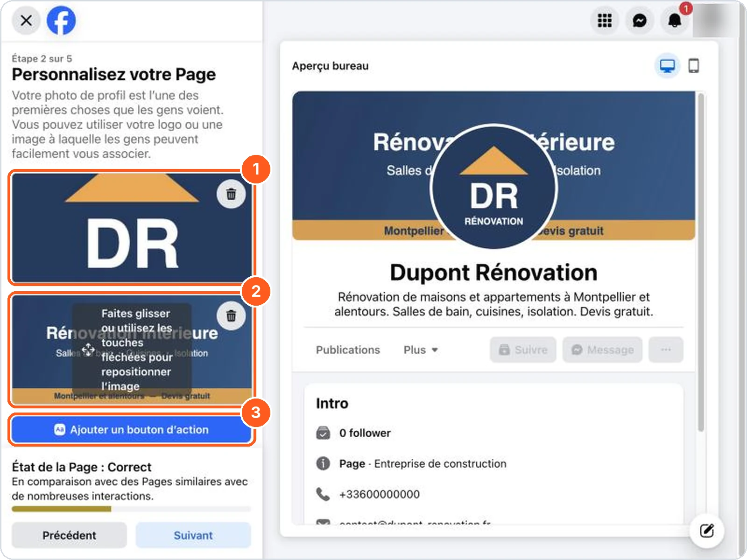This screenshot has height=560, width=747.
Task: Click the Entreprise de construction category text
Action: 440,463
